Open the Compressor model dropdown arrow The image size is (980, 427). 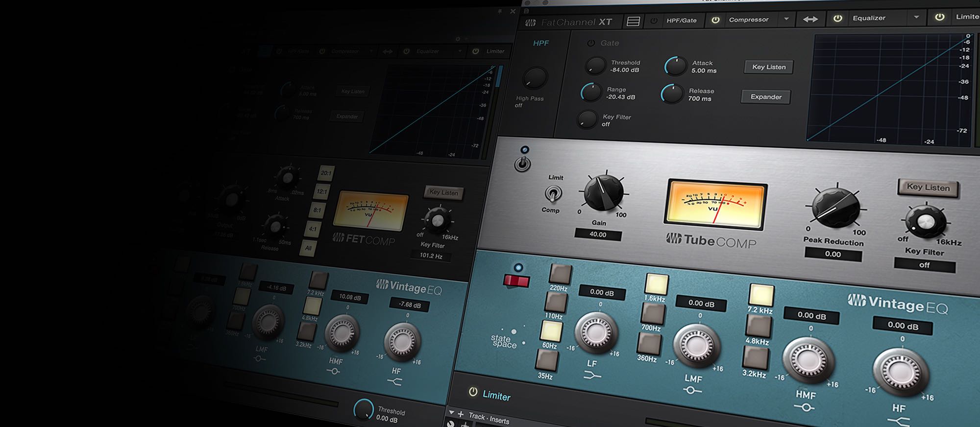(x=786, y=19)
